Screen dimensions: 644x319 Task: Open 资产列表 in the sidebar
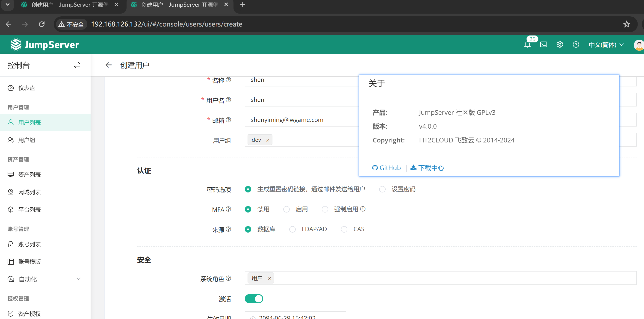[30, 174]
